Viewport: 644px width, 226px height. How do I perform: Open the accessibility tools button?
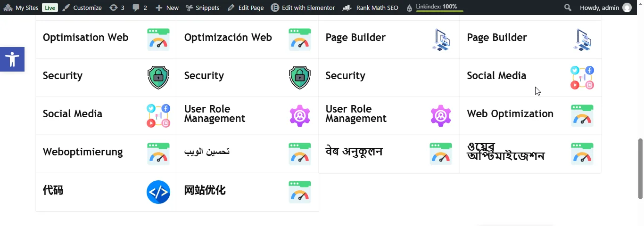(12, 59)
